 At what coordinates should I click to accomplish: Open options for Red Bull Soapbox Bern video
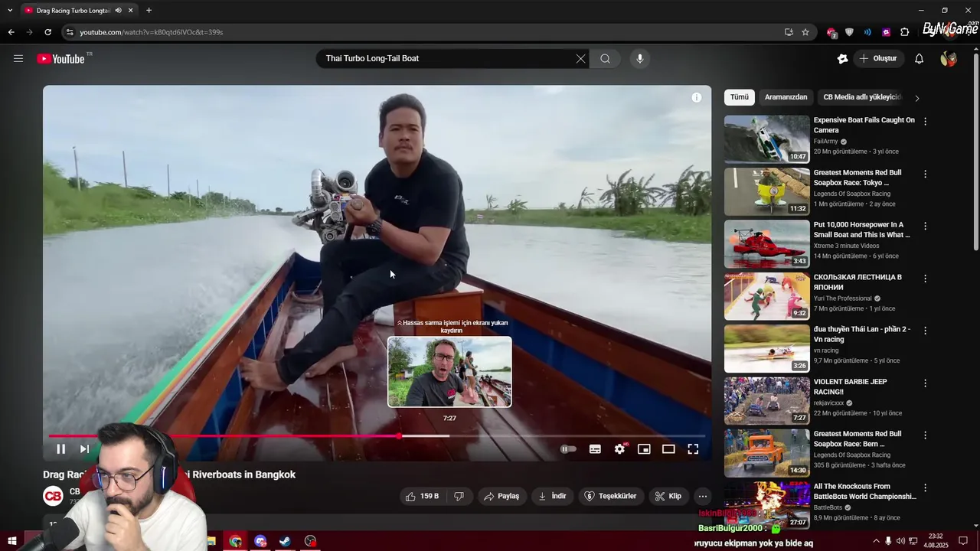click(x=925, y=435)
